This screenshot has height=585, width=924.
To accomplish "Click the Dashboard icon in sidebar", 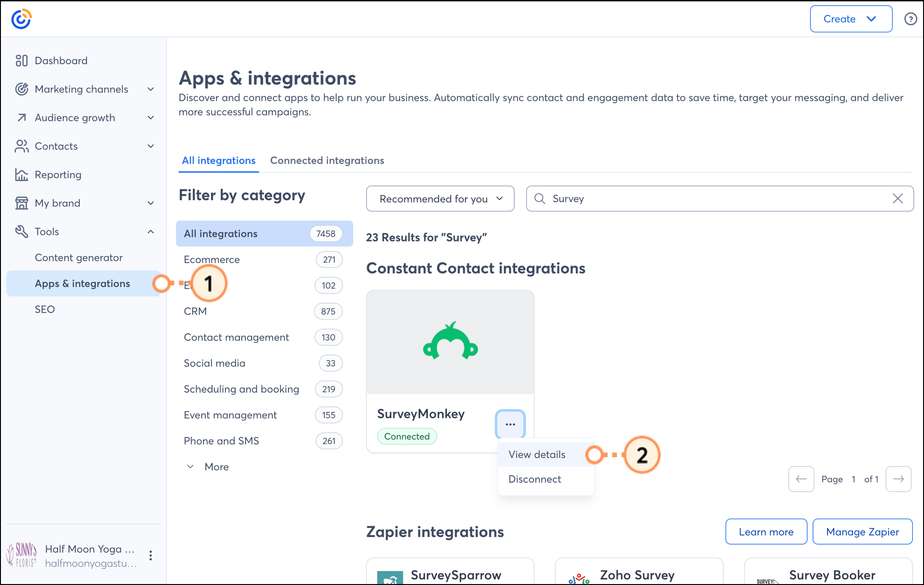I will [x=21, y=61].
